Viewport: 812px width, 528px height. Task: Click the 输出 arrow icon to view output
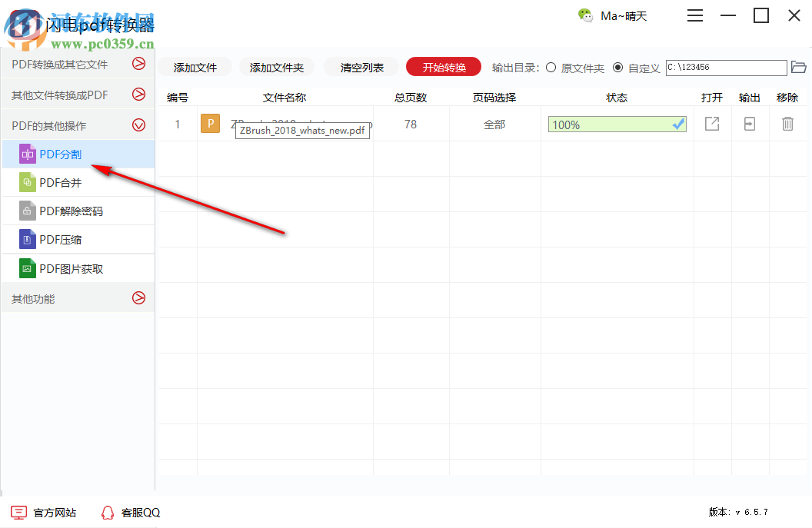point(749,123)
